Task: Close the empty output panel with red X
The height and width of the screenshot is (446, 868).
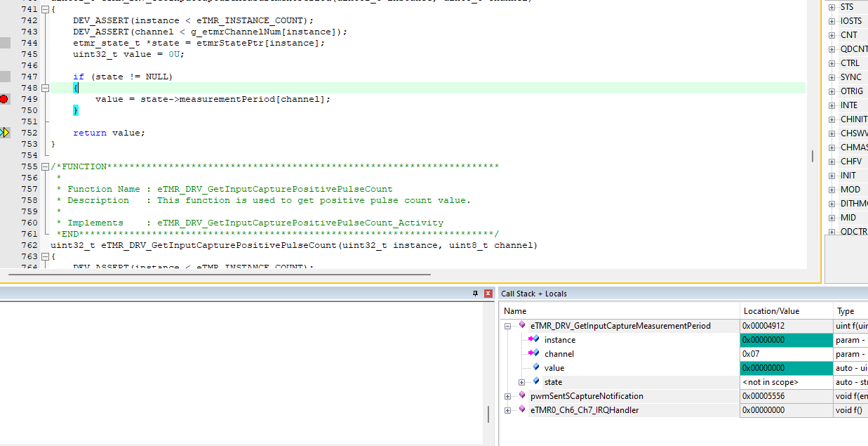Action: (488, 293)
